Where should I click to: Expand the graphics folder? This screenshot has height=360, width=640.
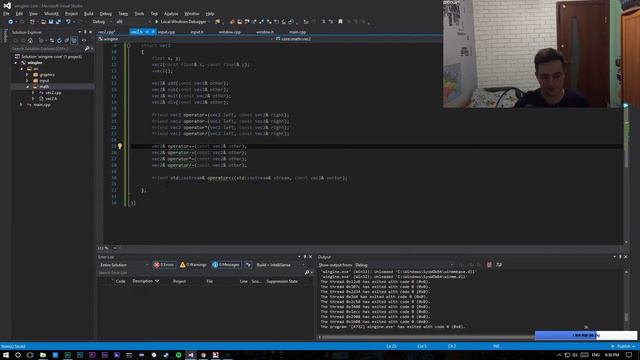click(28, 75)
